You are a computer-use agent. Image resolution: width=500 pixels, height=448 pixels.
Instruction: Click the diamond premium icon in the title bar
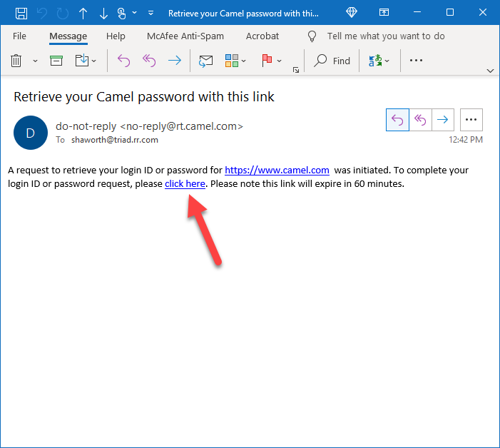tap(352, 12)
